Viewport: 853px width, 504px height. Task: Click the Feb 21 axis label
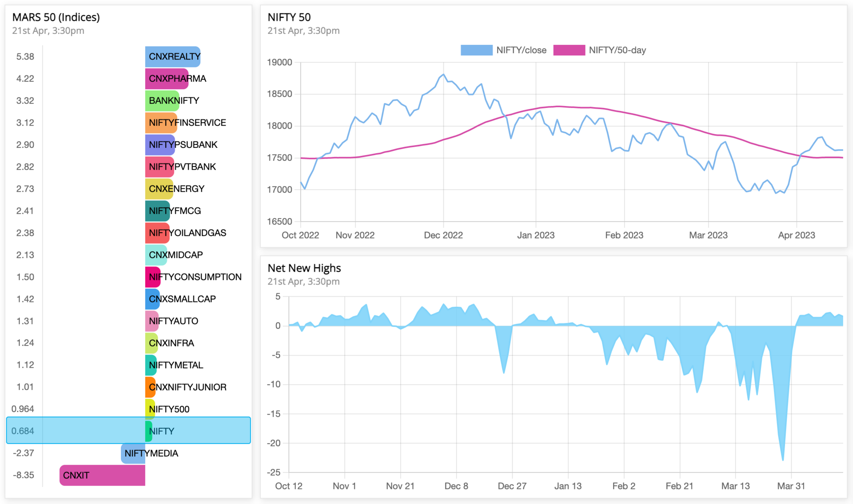coord(679,486)
